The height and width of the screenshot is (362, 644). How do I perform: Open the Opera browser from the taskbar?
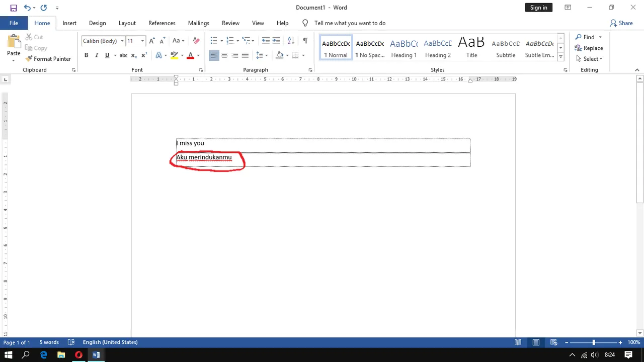pyautogui.click(x=78, y=354)
